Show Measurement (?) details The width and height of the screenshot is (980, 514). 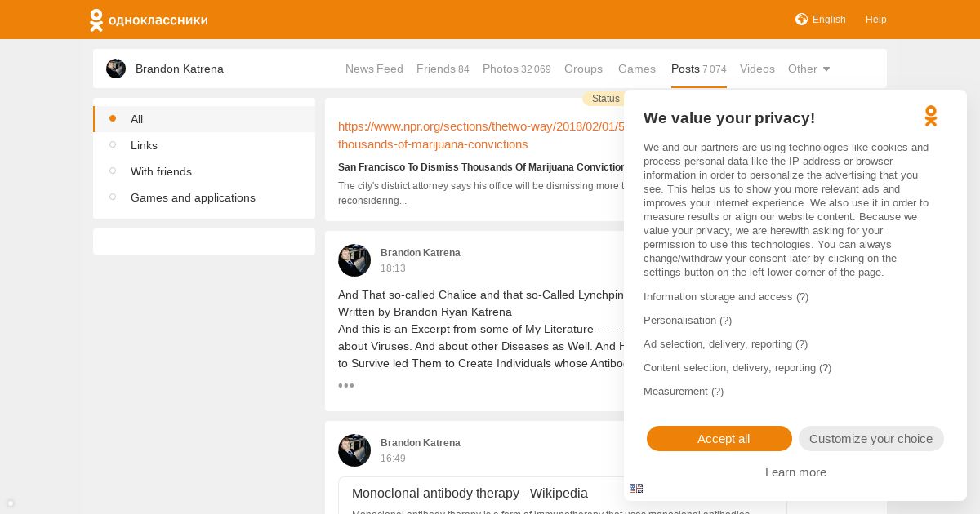click(x=684, y=392)
